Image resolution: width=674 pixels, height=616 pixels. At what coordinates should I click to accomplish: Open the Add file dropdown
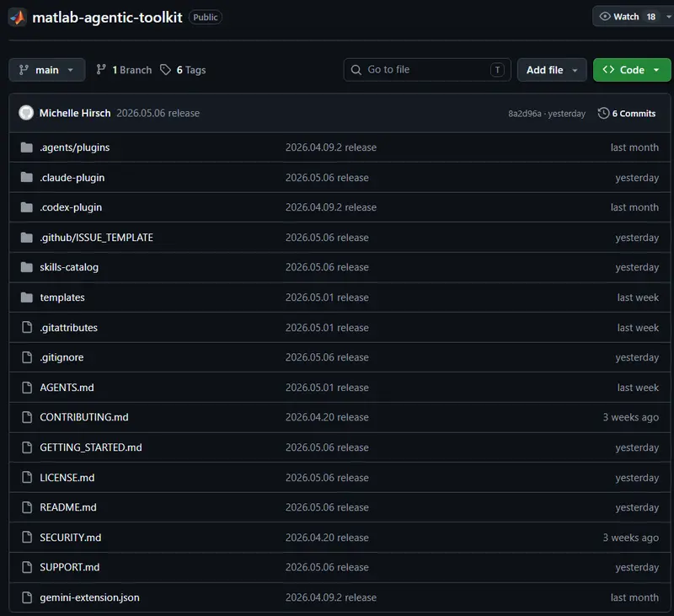(552, 70)
